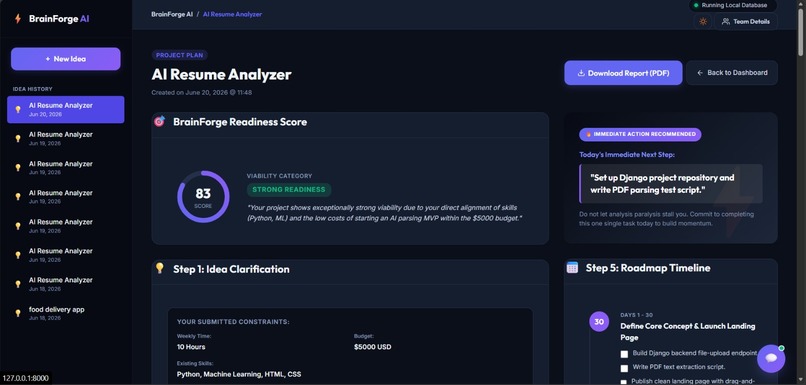Open Team Details
Viewport: 806px width, 385px height.
(x=745, y=22)
